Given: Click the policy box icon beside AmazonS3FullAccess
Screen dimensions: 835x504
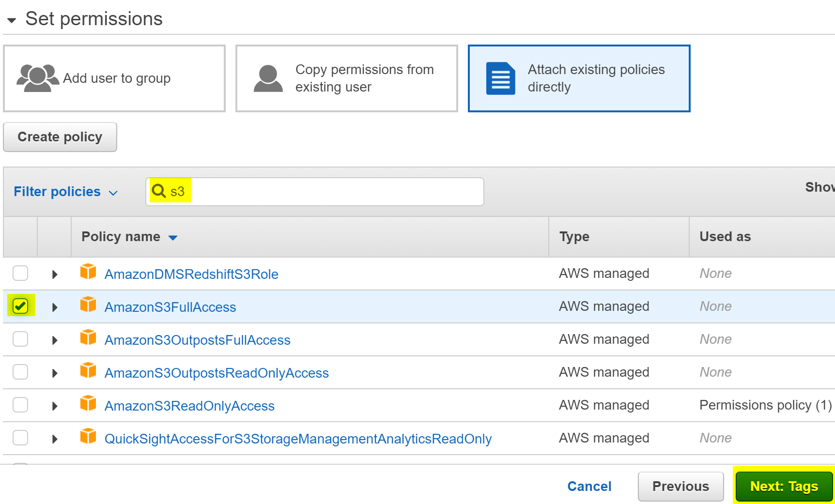Looking at the screenshot, I should tap(88, 305).
